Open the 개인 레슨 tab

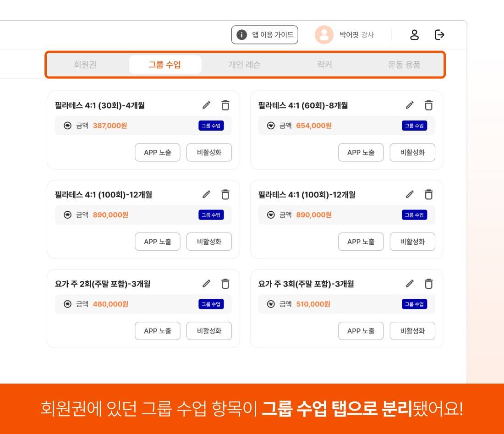tap(244, 65)
